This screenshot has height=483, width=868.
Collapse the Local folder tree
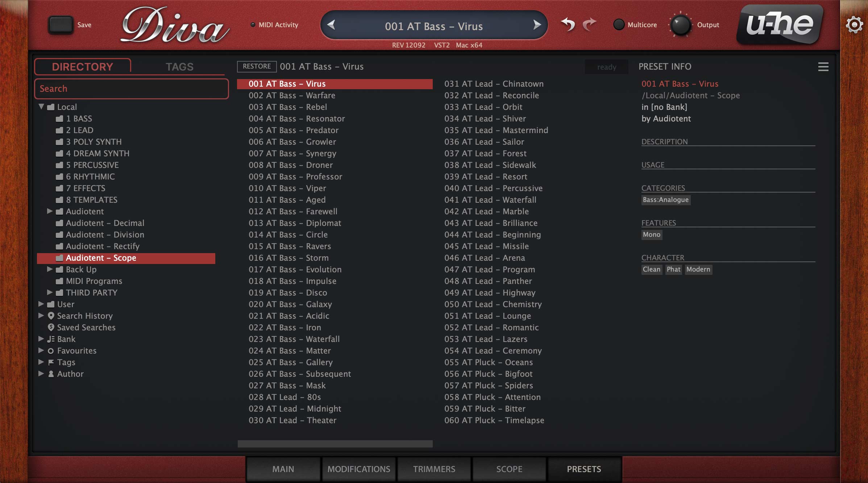coord(41,107)
